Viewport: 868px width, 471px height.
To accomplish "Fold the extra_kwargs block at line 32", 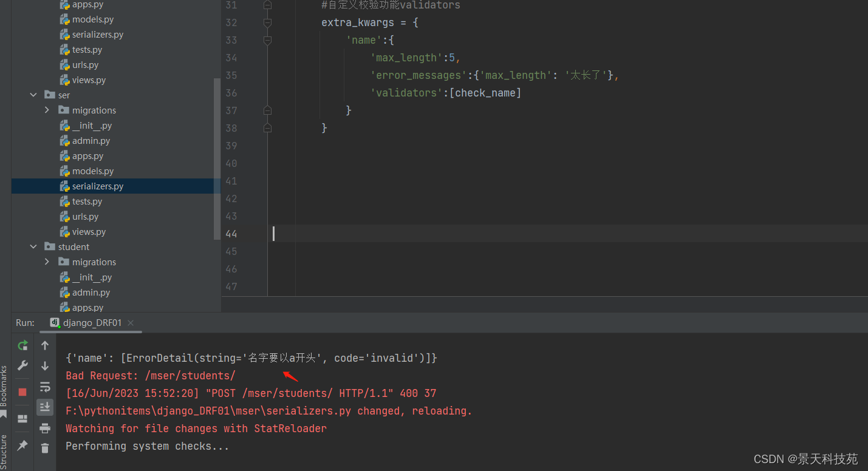I will [267, 22].
